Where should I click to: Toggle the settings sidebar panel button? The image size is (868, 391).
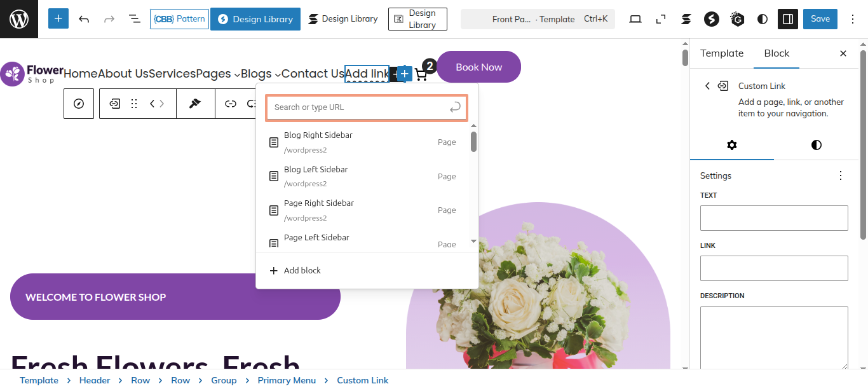788,19
